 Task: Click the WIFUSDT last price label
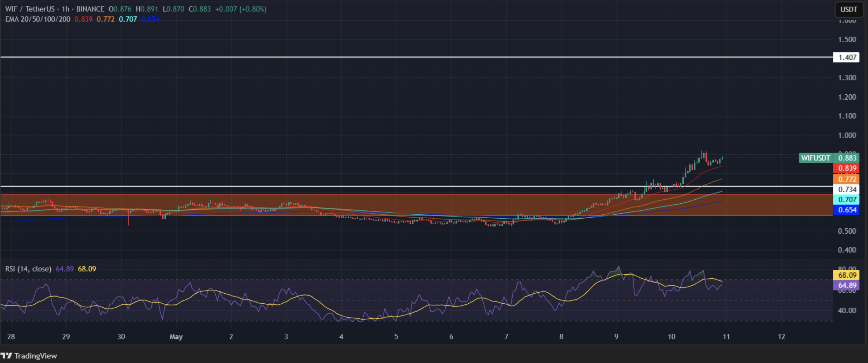(816, 158)
